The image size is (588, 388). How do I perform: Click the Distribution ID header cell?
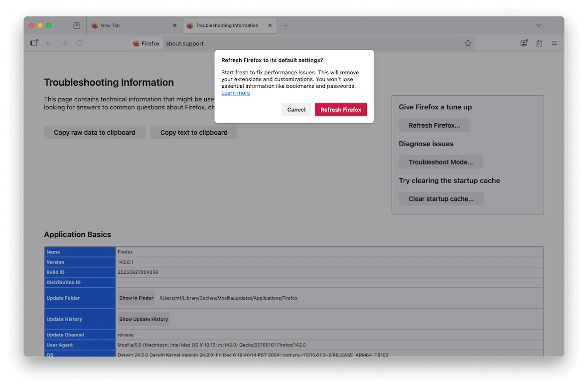[80, 282]
